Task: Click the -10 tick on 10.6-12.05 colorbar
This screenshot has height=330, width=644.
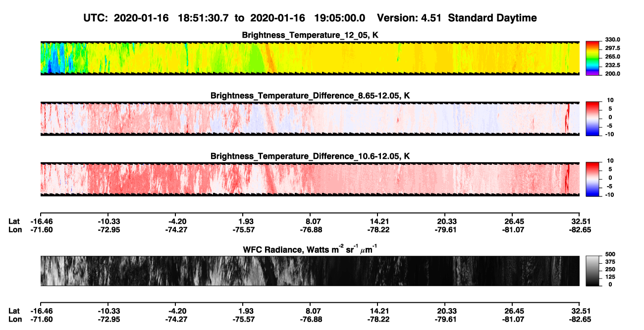Action: [610, 195]
